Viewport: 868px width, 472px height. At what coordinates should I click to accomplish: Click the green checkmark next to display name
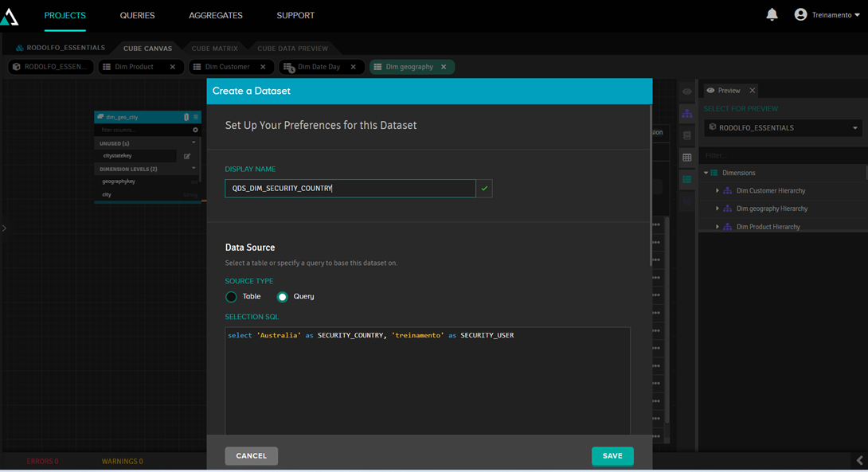(484, 189)
